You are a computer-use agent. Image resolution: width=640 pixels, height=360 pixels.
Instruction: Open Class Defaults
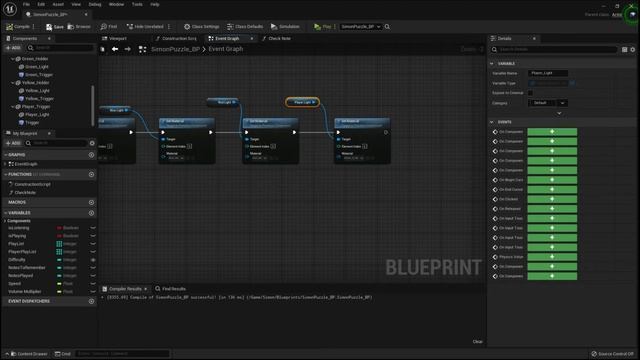coord(245,27)
